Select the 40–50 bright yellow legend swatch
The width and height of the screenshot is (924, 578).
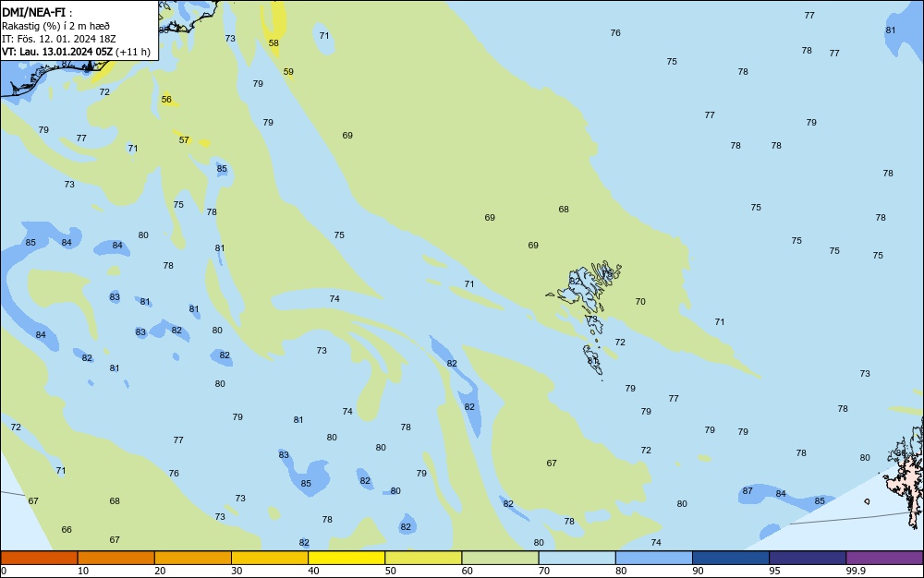point(346,558)
